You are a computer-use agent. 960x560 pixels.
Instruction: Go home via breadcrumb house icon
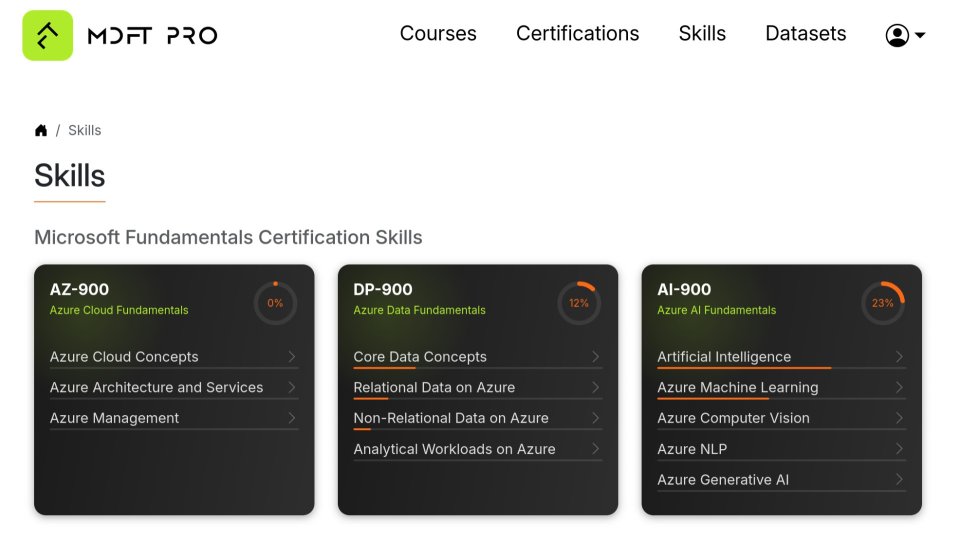pos(41,130)
